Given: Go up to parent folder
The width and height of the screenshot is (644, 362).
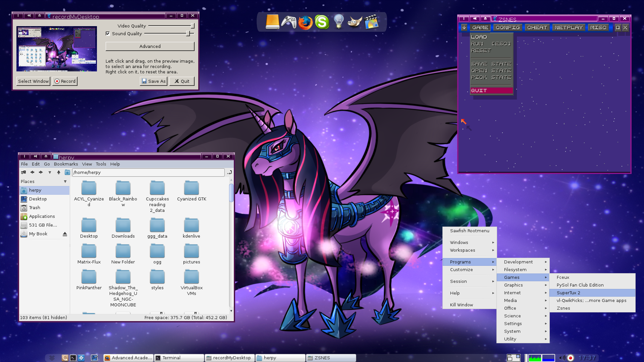Looking at the screenshot, I should pyautogui.click(x=59, y=172).
